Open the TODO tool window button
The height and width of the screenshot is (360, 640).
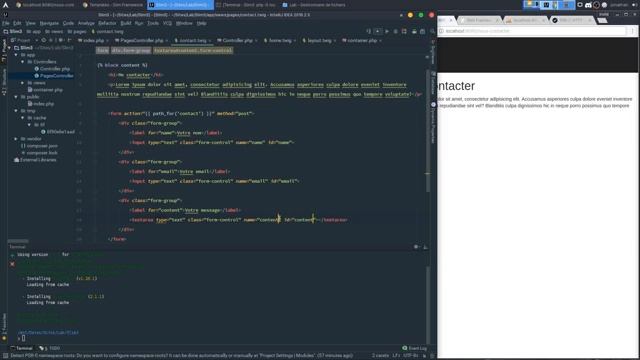(x=50, y=348)
